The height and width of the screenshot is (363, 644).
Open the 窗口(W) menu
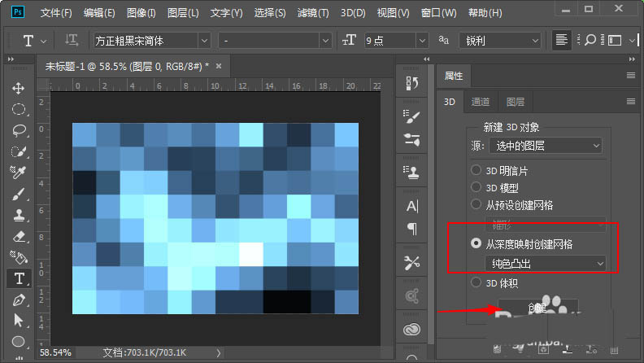tap(438, 13)
